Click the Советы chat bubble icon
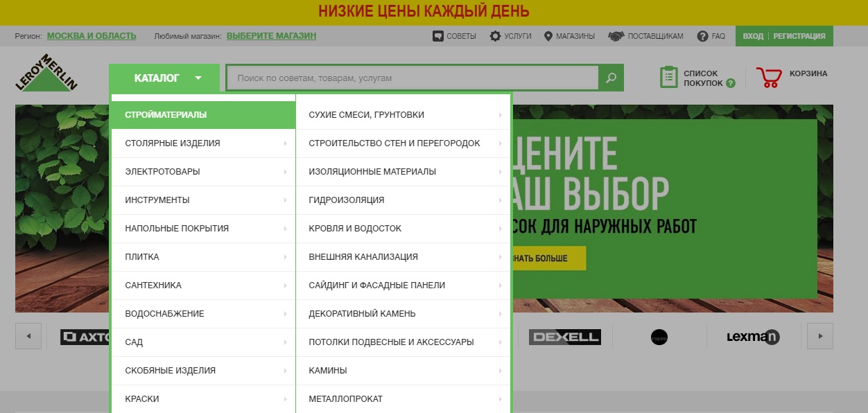The height and width of the screenshot is (413, 868). [x=437, y=36]
